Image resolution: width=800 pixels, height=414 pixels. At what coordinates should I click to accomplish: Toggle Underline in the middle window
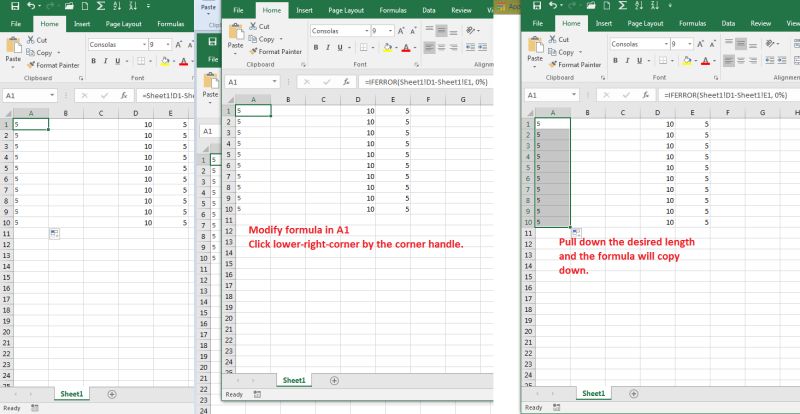tap(340, 47)
